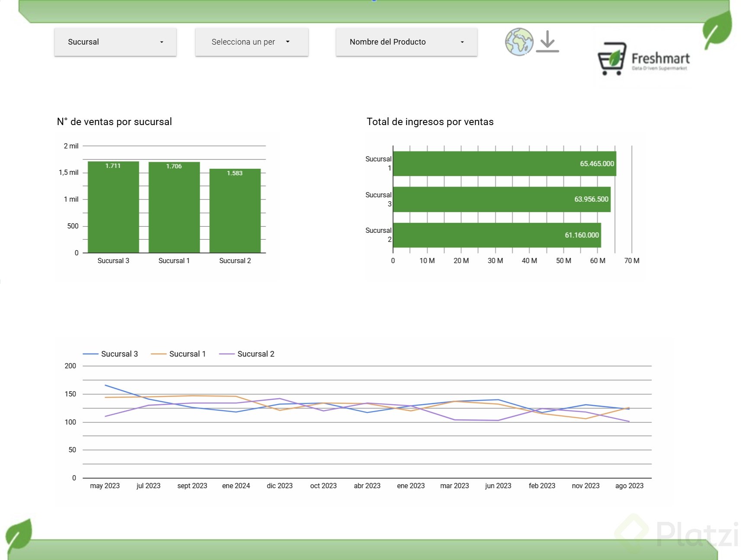Click the 'Sucursal 2' label under the bar chart
Image resolution: width=746 pixels, height=560 pixels.
click(235, 261)
